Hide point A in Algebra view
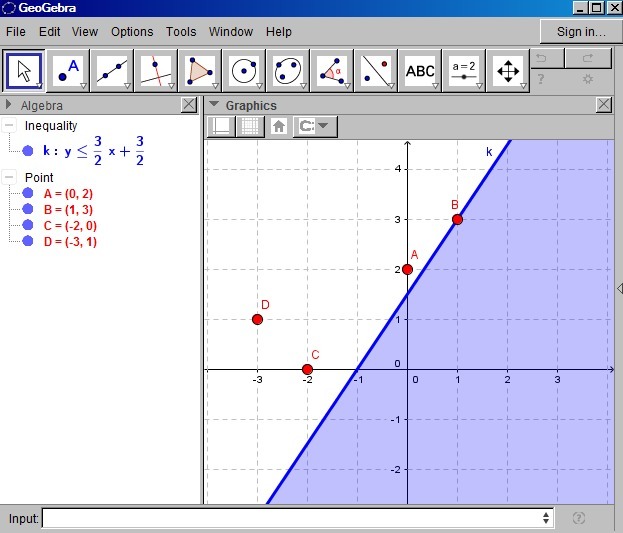Screen dimensions: 623x533 pyautogui.click(x=28, y=194)
